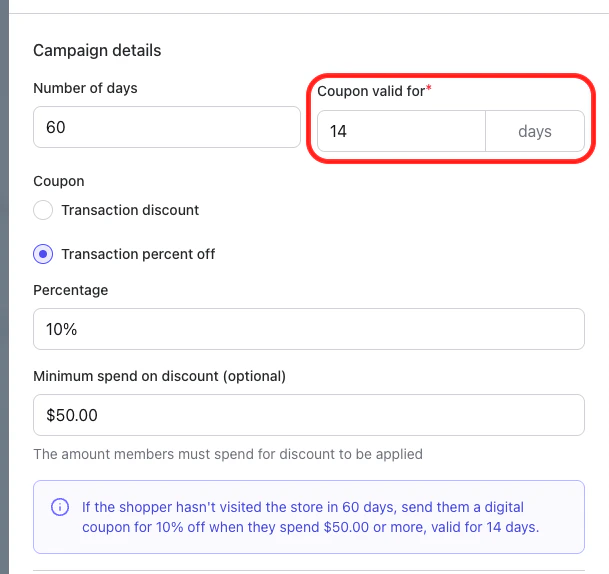
Task: Select the Transaction discount radio button
Action: (x=43, y=210)
